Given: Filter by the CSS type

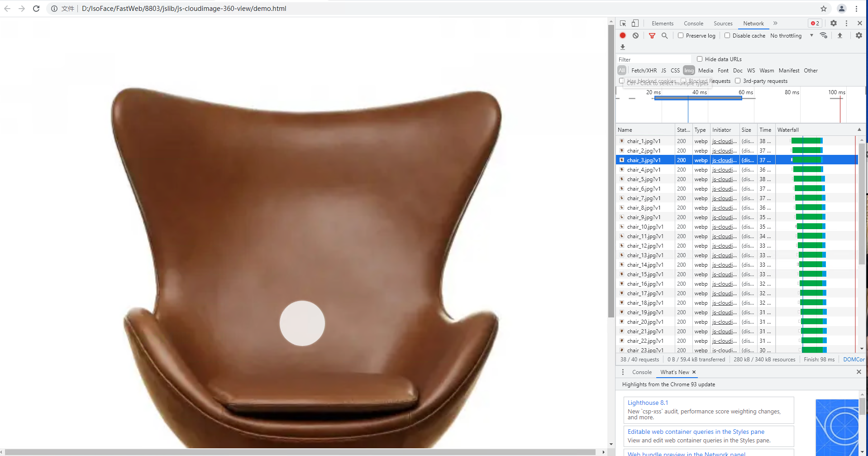Looking at the screenshot, I should point(675,70).
